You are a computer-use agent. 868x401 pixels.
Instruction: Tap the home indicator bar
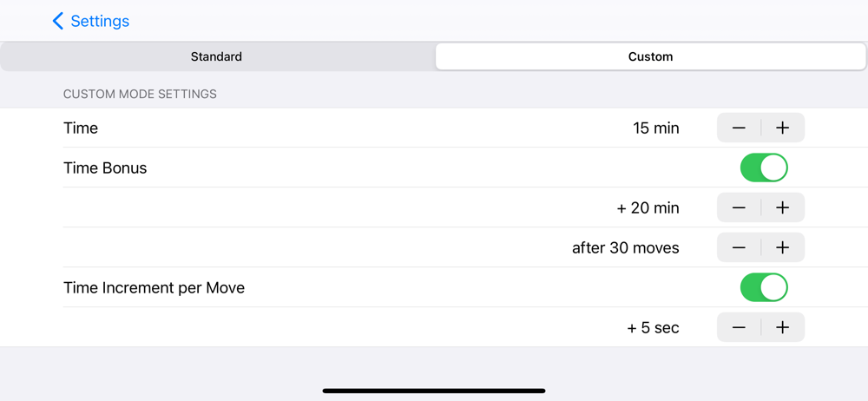(x=434, y=391)
